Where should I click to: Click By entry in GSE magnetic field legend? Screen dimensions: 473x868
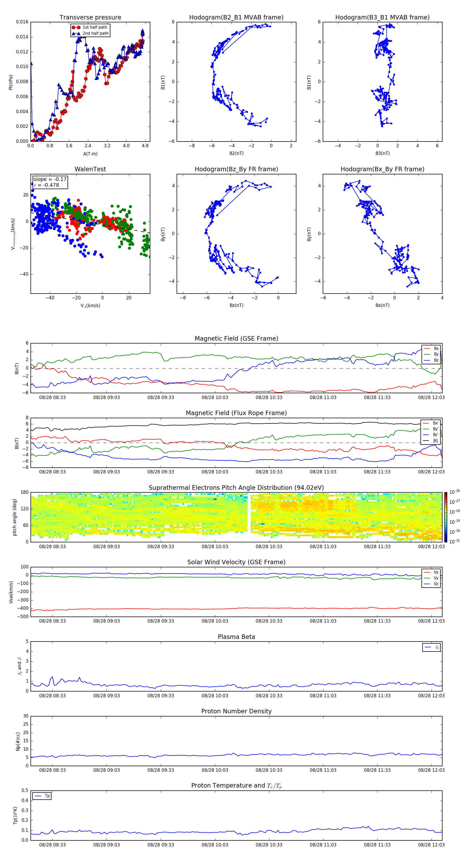(431, 355)
